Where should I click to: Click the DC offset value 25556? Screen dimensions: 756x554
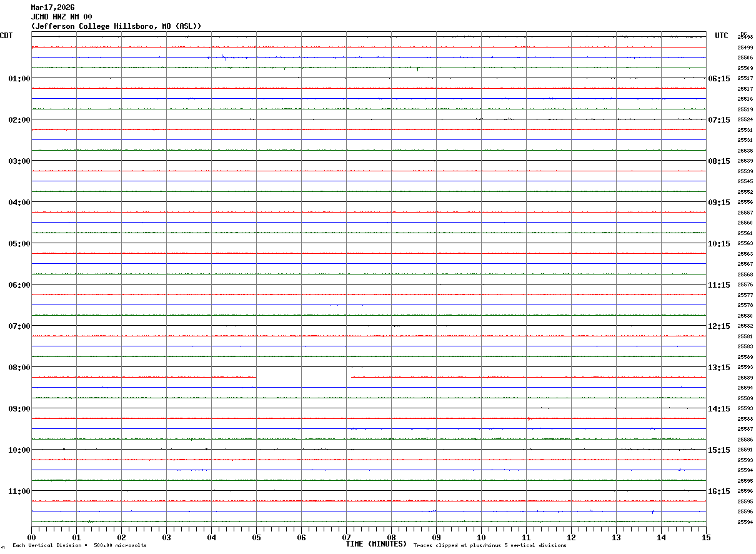tap(745, 202)
